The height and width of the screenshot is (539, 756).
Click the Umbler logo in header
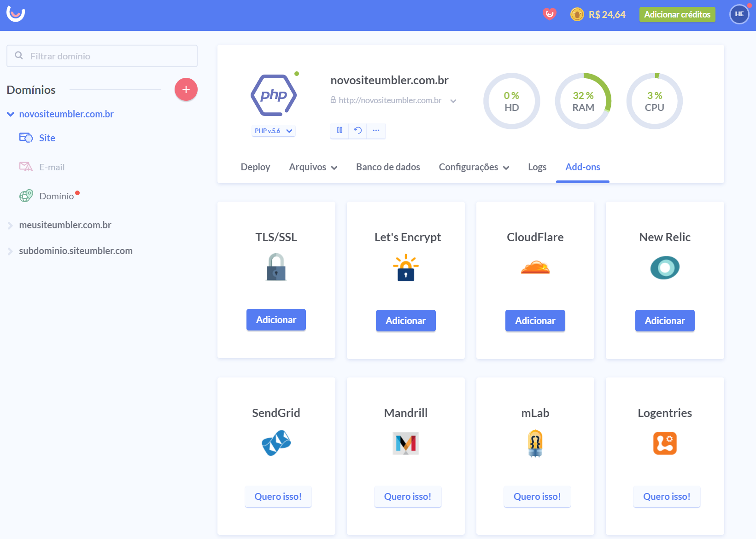(16, 14)
